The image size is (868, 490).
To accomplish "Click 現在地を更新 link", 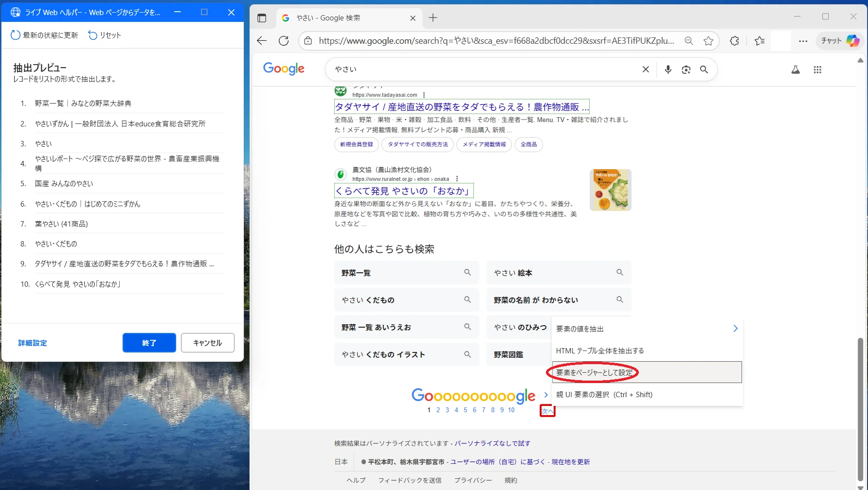I will point(571,462).
